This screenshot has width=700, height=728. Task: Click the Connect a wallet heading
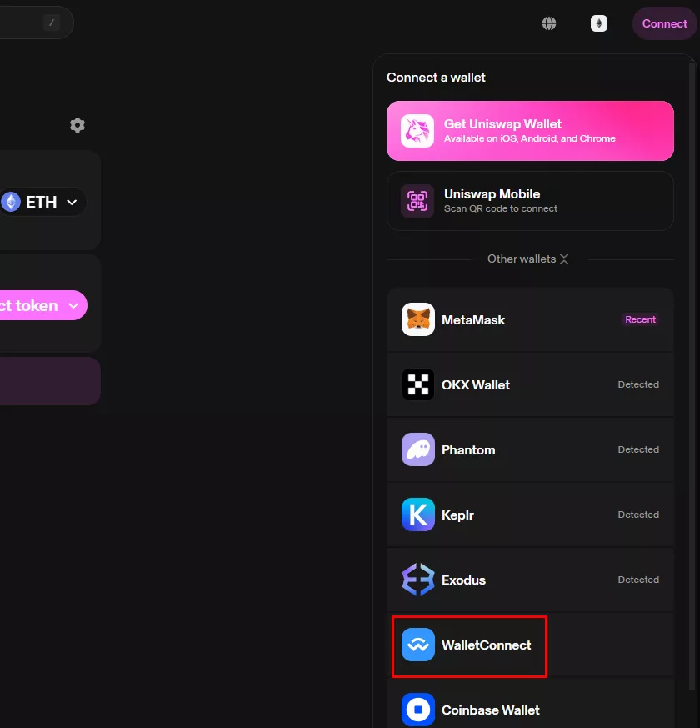(436, 78)
